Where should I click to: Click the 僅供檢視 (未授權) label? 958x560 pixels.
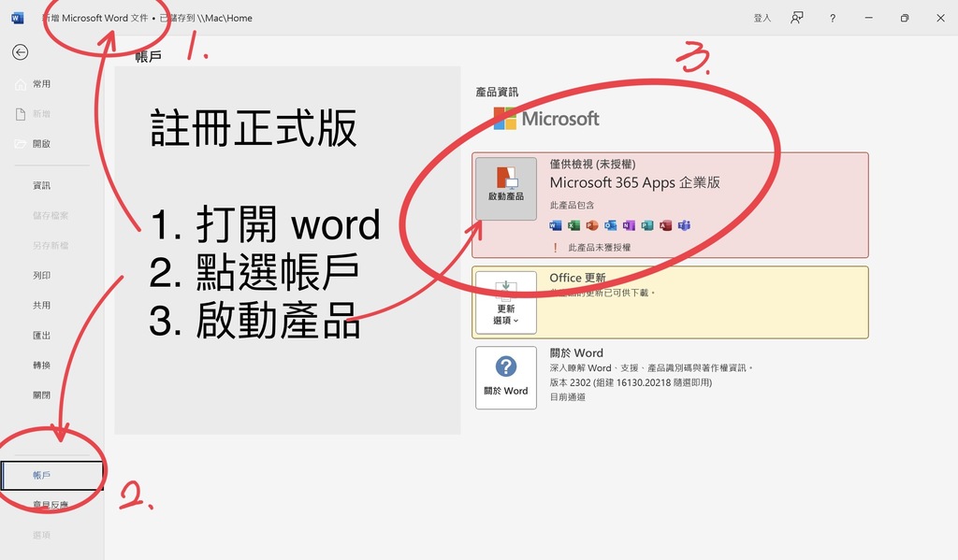pos(592,164)
